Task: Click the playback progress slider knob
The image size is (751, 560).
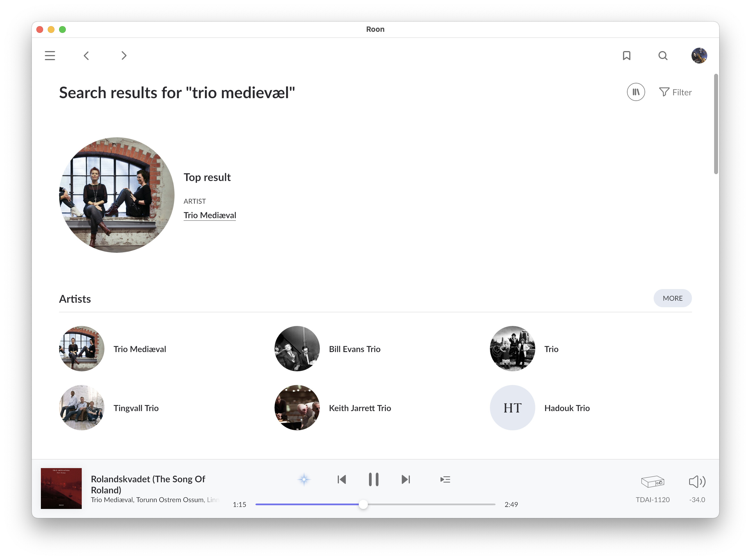Action: coord(363,504)
